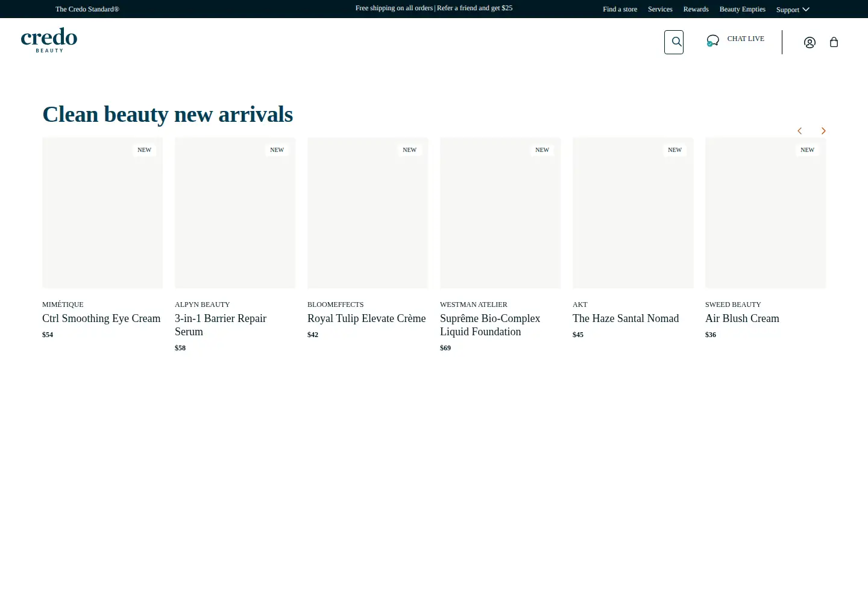Click the $58 price

[180, 348]
